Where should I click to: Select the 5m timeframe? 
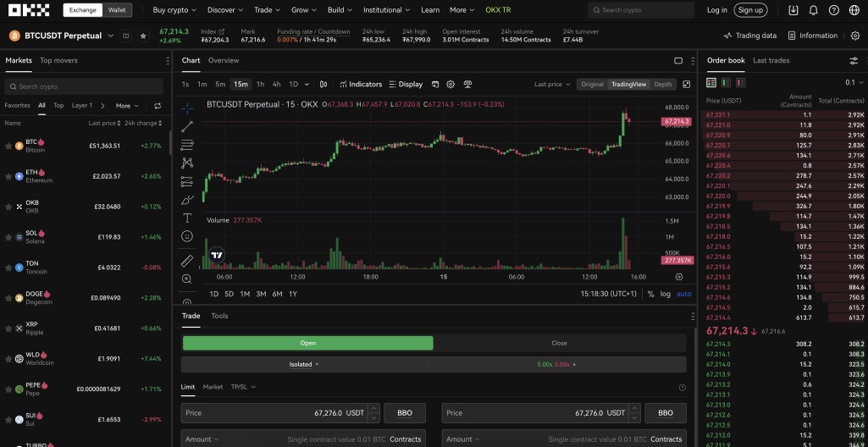(220, 84)
